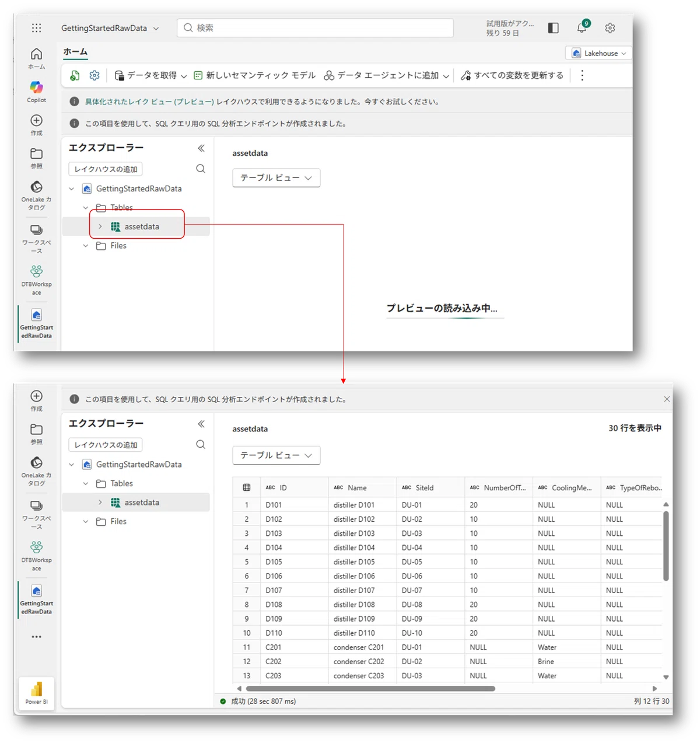This screenshot has width=700, height=743.
Task: Open the Lakehouse mode dropdown
Action: [598, 53]
